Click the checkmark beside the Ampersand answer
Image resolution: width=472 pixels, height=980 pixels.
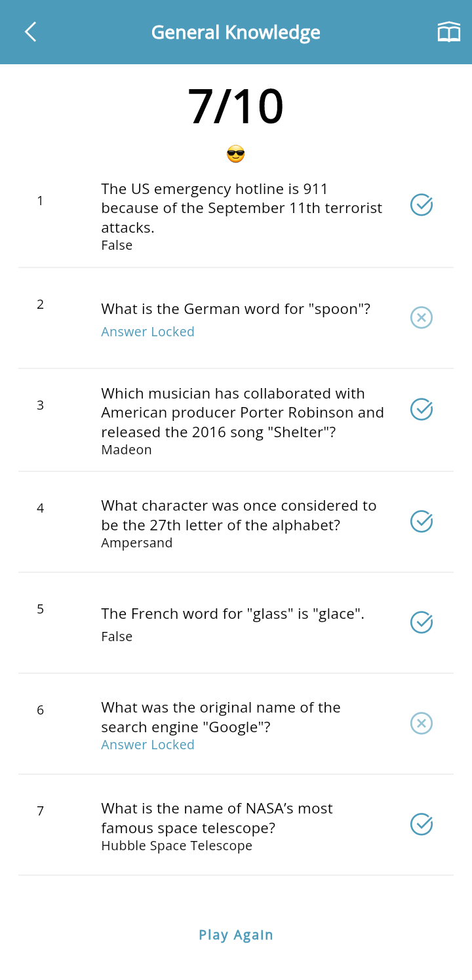[422, 521]
